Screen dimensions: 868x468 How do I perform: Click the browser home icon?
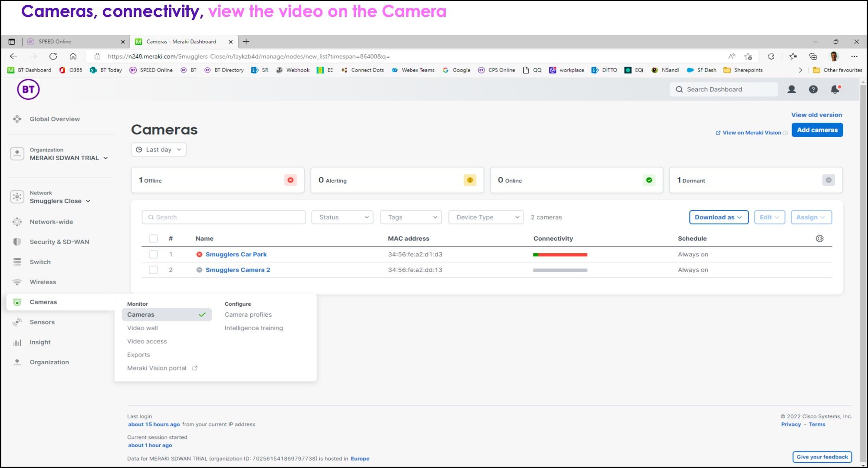73,56
